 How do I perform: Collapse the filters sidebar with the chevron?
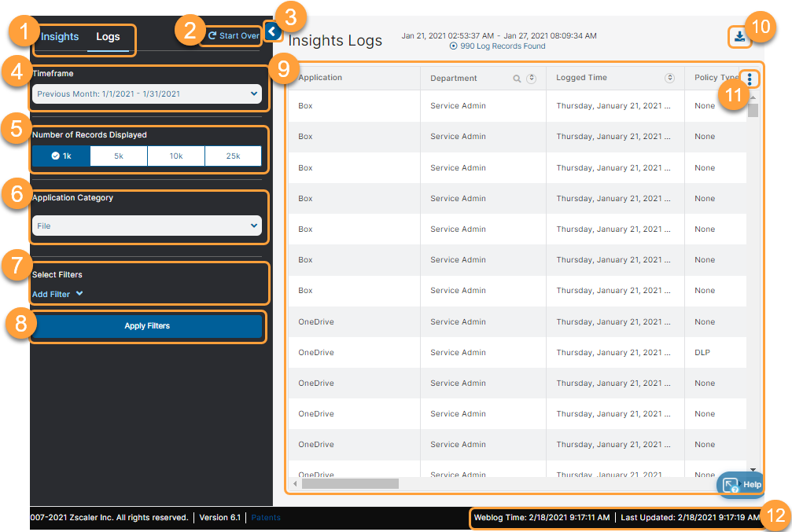tap(272, 31)
